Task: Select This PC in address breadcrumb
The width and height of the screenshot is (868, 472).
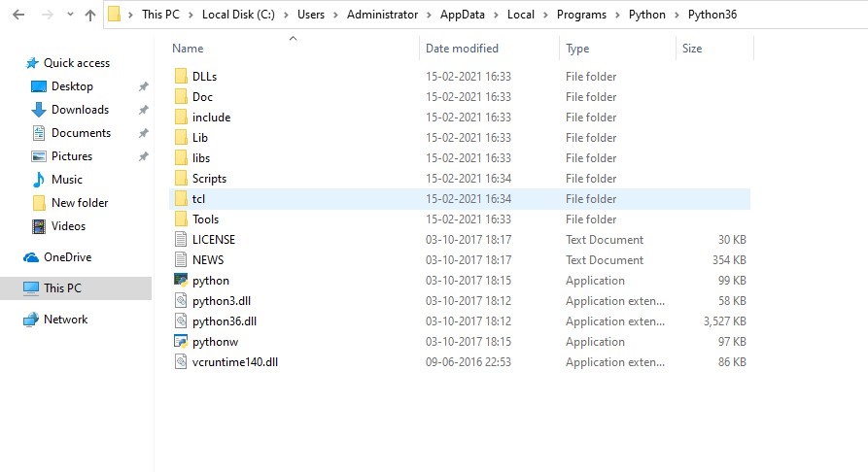Action: pos(160,15)
